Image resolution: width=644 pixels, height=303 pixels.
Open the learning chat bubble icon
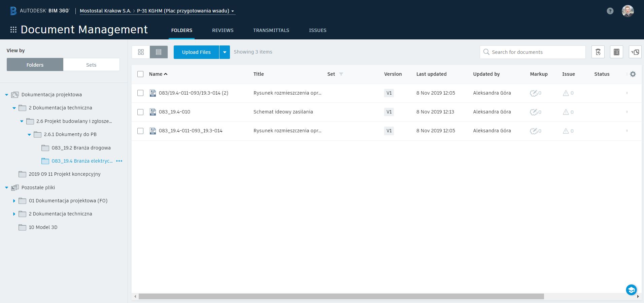pos(632,290)
